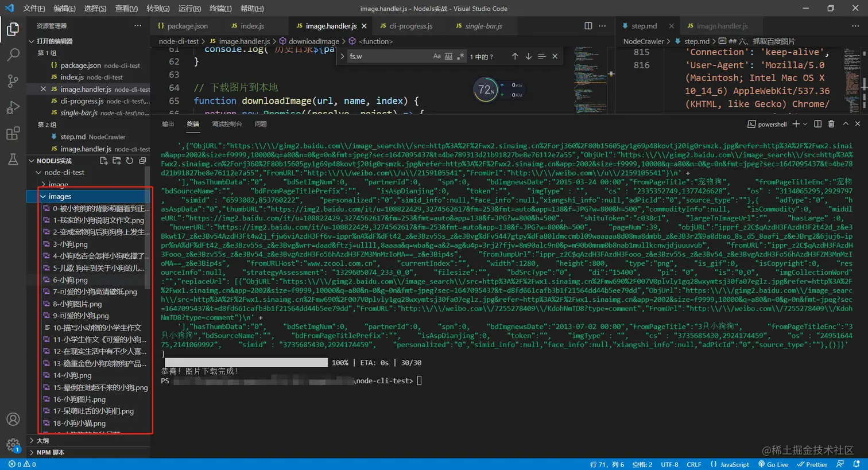Click the UTF-8 encoding indicator
Image resolution: width=868 pixels, height=470 pixels.
click(669, 464)
